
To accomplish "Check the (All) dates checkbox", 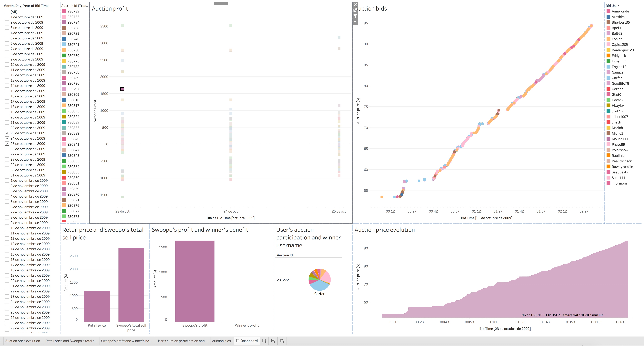I will point(7,12).
